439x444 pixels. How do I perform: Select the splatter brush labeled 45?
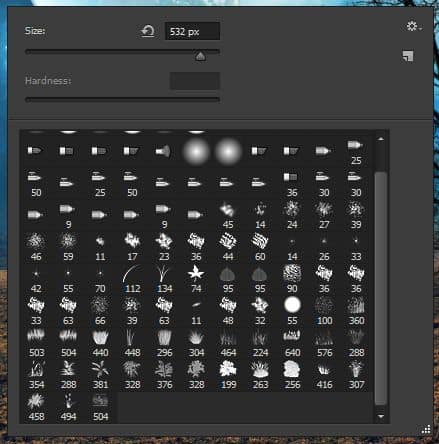pyautogui.click(x=228, y=215)
